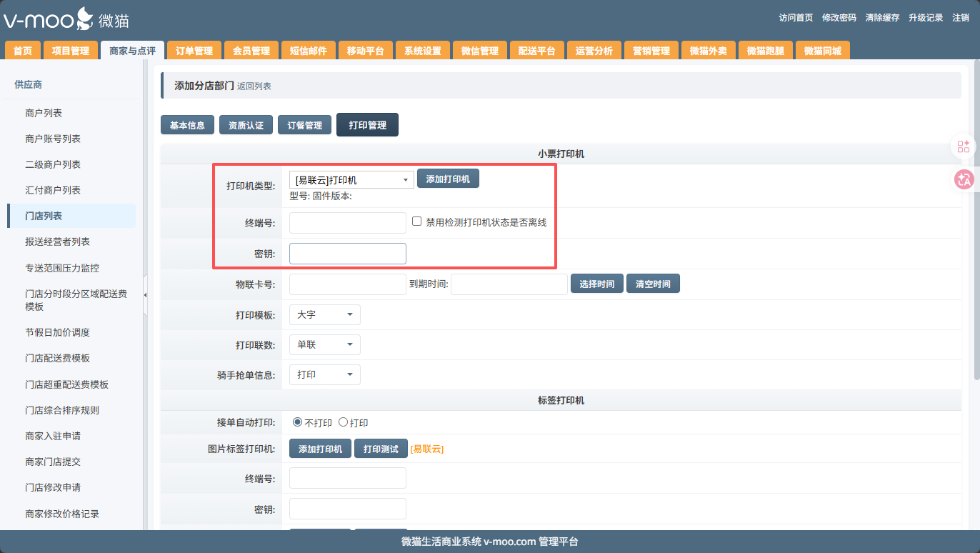Go to the 基本信息 tab
Viewport: 980px width, 553px height.
point(187,125)
